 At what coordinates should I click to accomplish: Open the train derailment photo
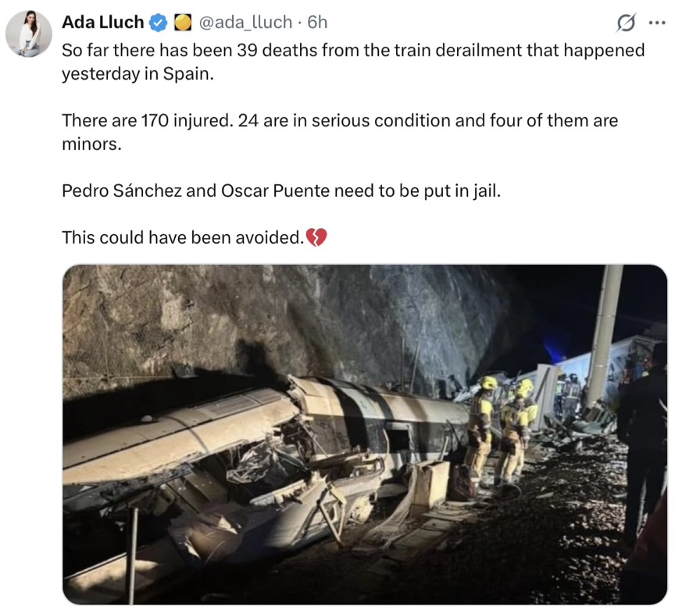point(365,434)
